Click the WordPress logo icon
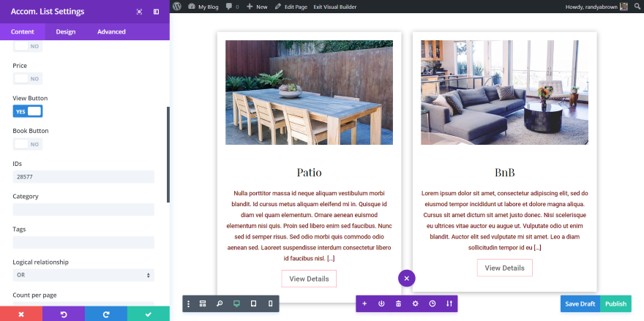This screenshot has width=644, height=321. pos(177,7)
